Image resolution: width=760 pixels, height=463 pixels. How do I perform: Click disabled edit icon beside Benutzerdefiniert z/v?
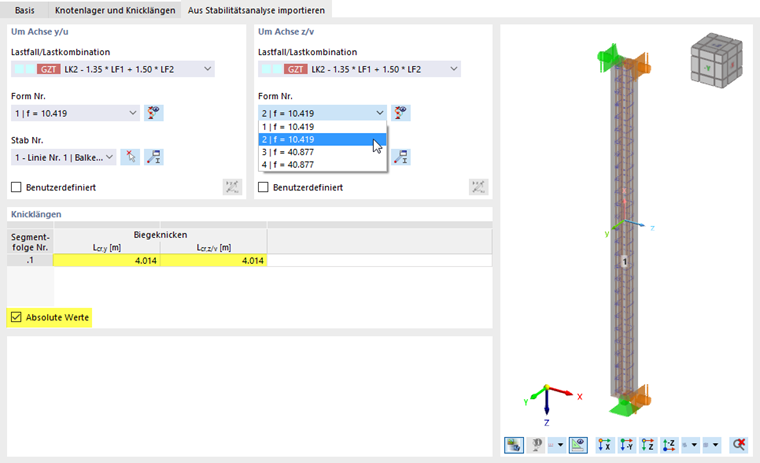[478, 187]
